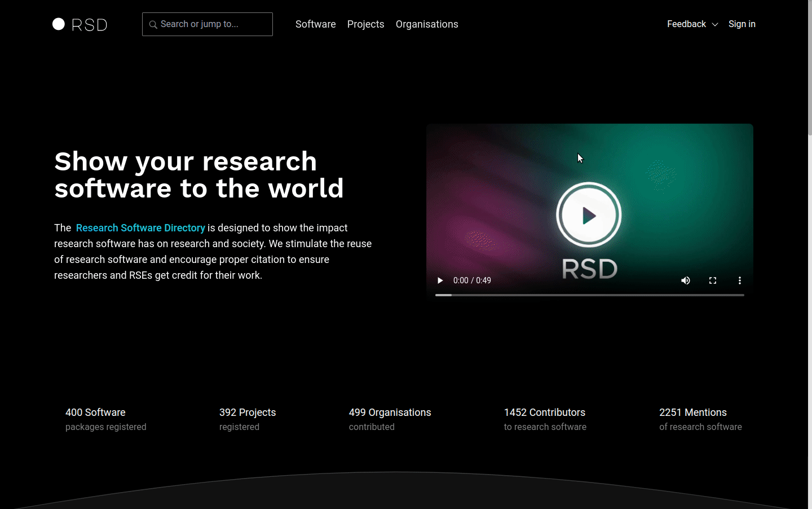Follow the Research Software Directory link

point(140,228)
